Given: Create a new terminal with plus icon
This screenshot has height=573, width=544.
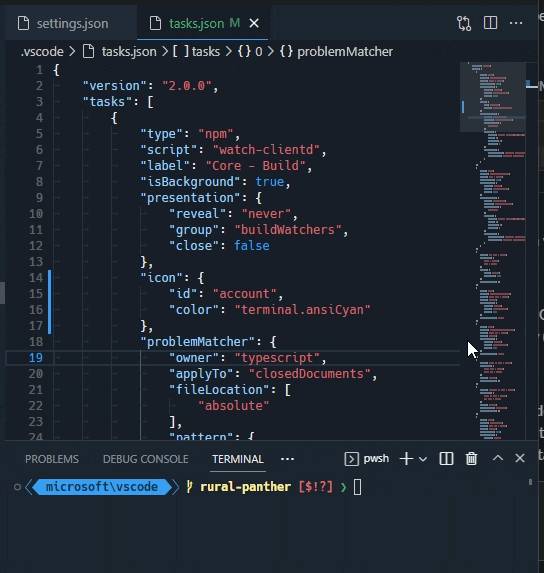Looking at the screenshot, I should point(406,459).
